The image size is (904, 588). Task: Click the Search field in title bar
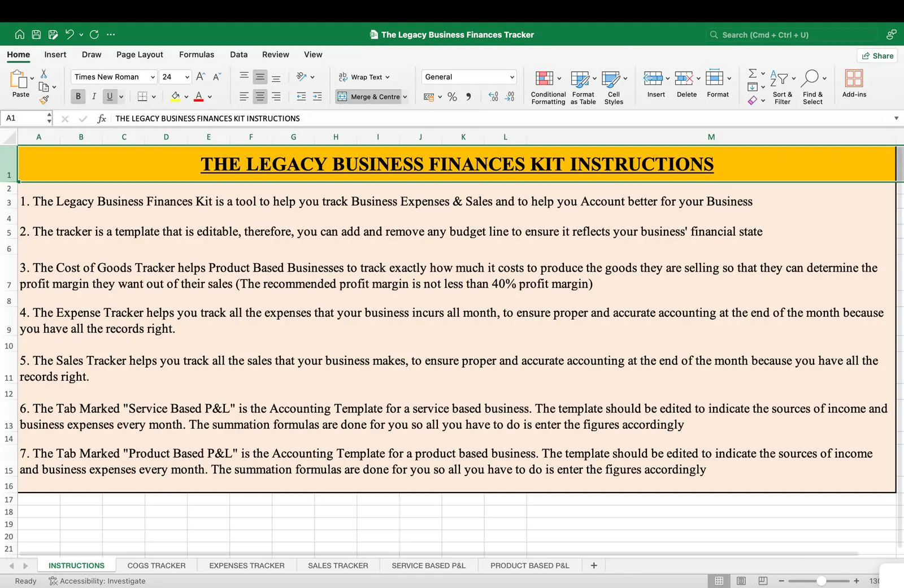point(791,34)
